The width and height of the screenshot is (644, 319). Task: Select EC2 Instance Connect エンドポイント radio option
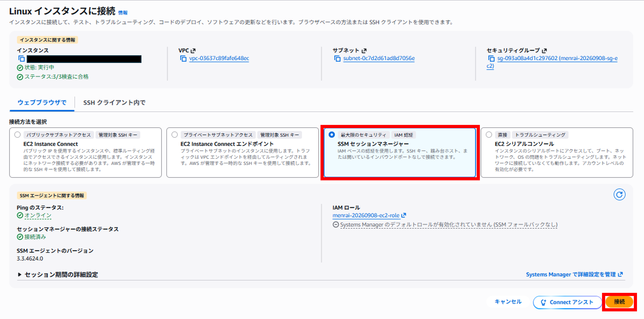pyautogui.click(x=175, y=135)
